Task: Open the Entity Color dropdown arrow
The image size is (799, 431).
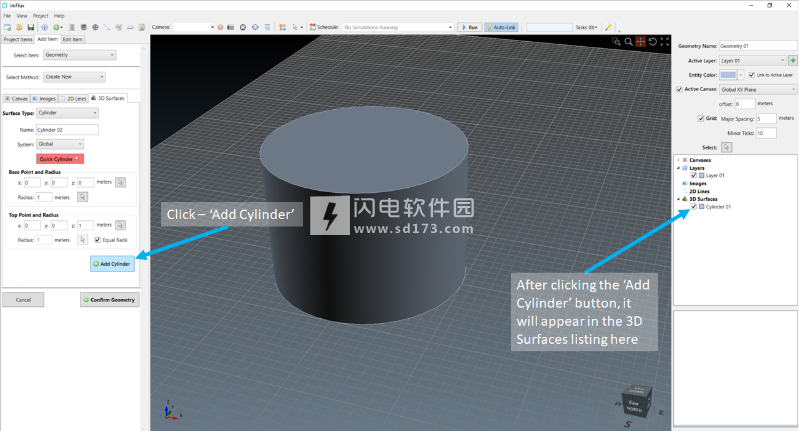Action: pos(740,75)
